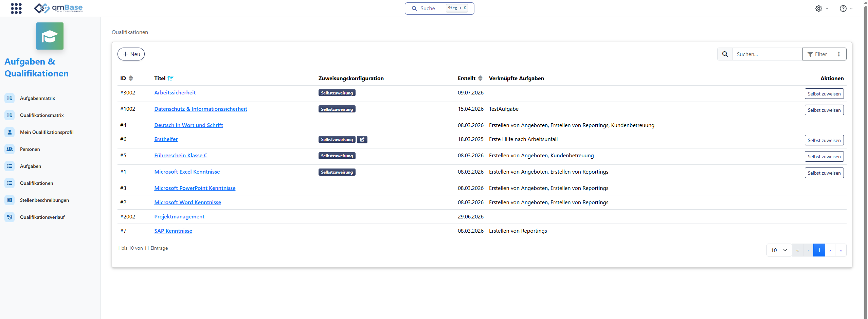The width and height of the screenshot is (868, 319).
Task: Open the three-dot table options menu
Action: click(x=839, y=54)
